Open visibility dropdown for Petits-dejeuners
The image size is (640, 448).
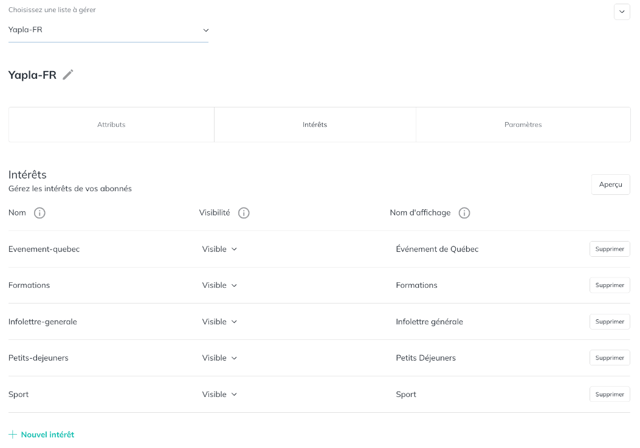click(219, 358)
